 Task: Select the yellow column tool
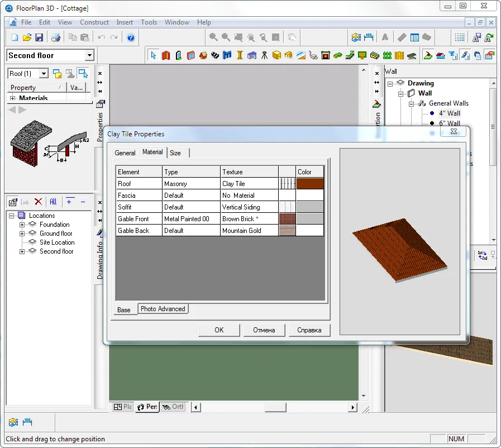[x=240, y=55]
